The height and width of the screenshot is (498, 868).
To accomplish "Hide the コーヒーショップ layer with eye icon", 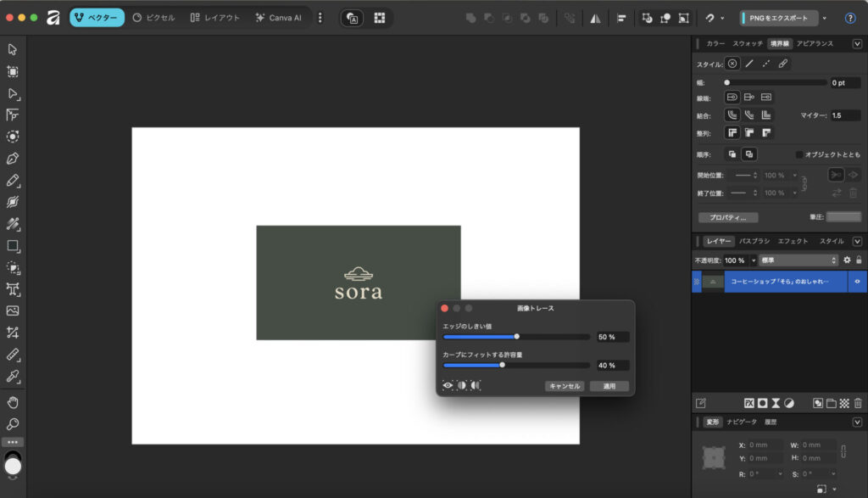I will click(x=857, y=281).
